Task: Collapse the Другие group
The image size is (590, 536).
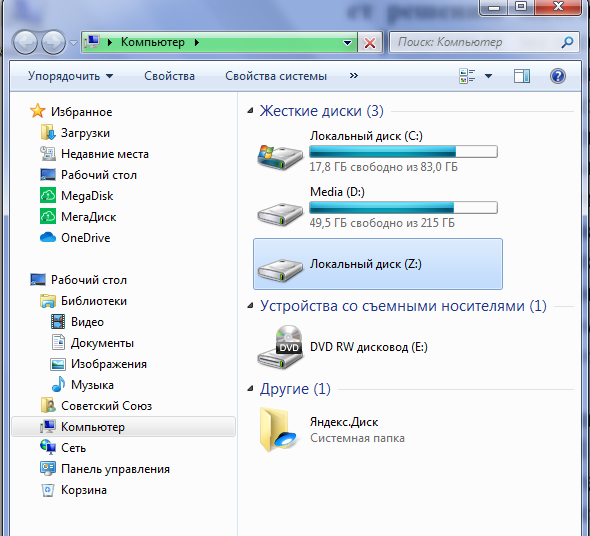Action: pos(250,389)
